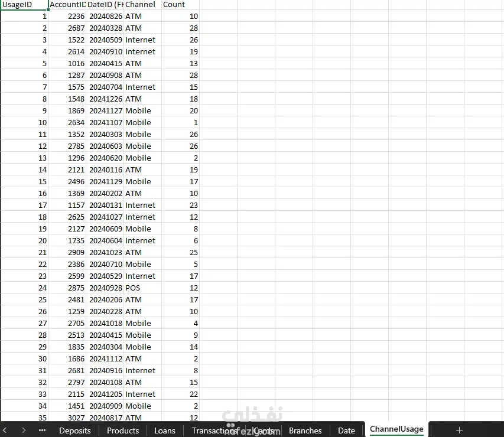Click account cell 2236
Viewport: 504px width, 437px height.
(x=67, y=16)
